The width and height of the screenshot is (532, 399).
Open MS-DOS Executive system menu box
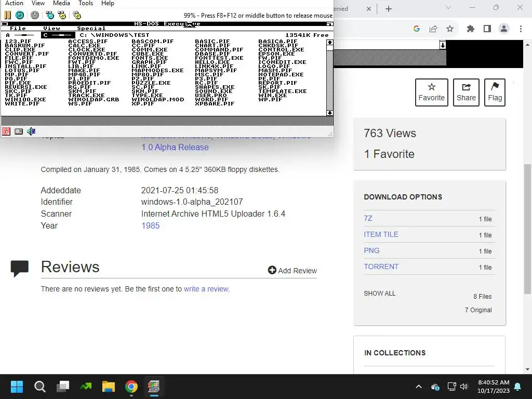4,24
